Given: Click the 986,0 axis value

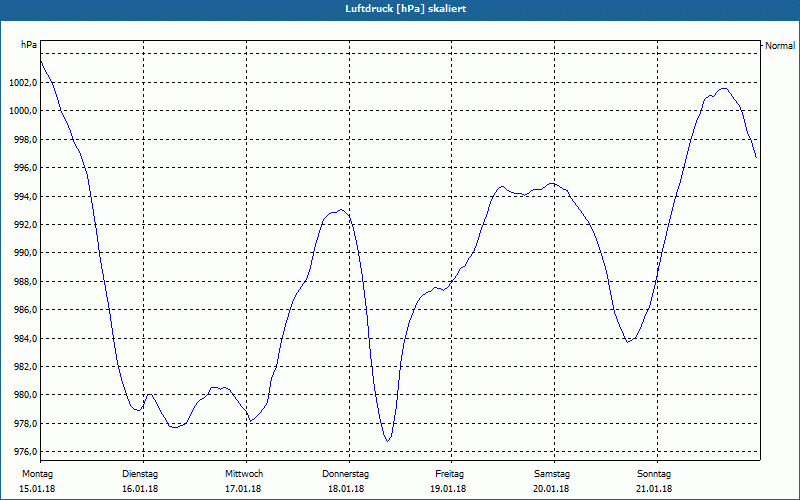Looking at the screenshot, I should pyautogui.click(x=26, y=310).
